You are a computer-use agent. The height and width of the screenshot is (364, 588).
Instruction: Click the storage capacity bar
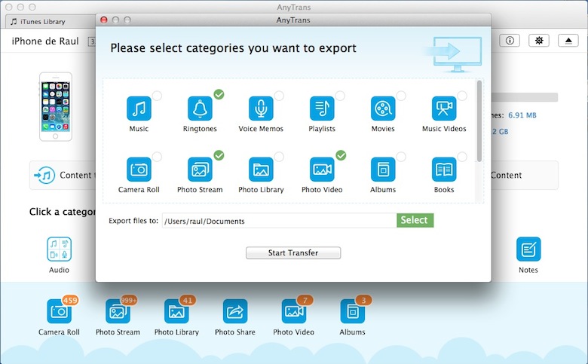click(525, 97)
